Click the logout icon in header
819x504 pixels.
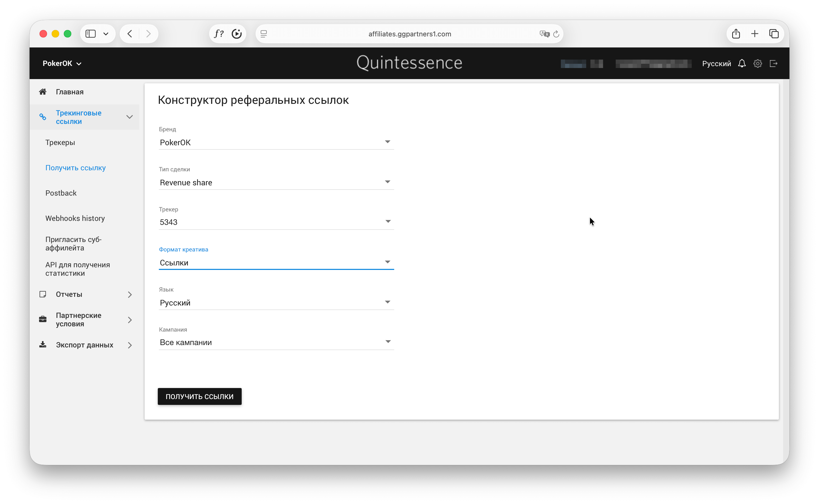click(x=773, y=63)
